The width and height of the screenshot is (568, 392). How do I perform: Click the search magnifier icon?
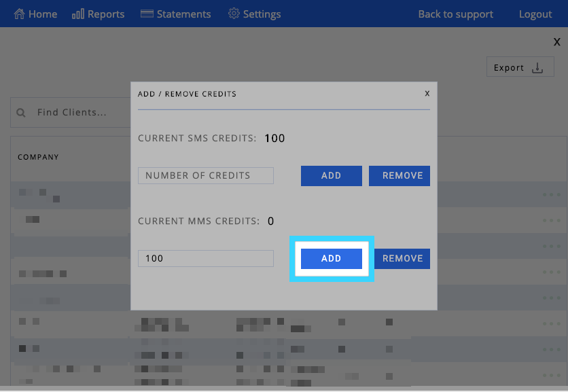click(21, 113)
